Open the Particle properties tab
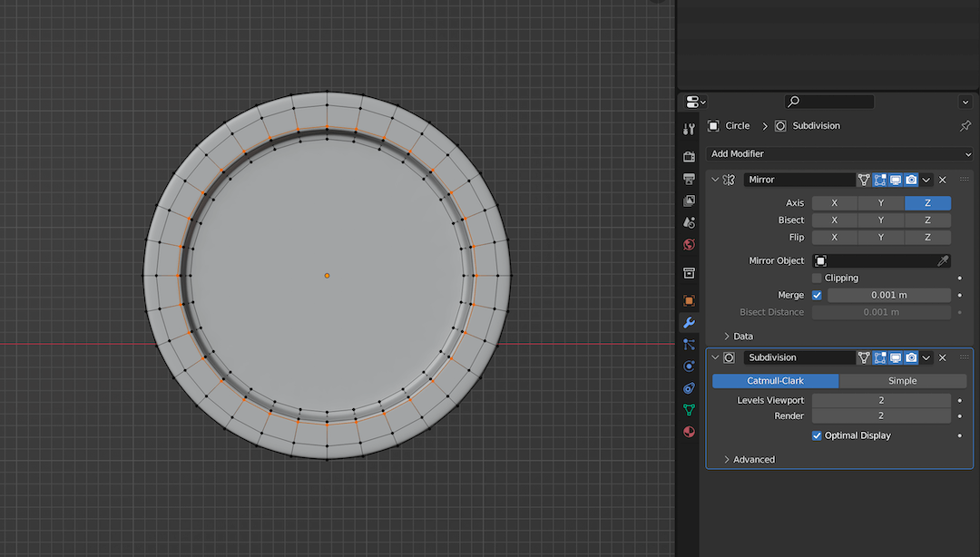The image size is (980, 557). (689, 343)
